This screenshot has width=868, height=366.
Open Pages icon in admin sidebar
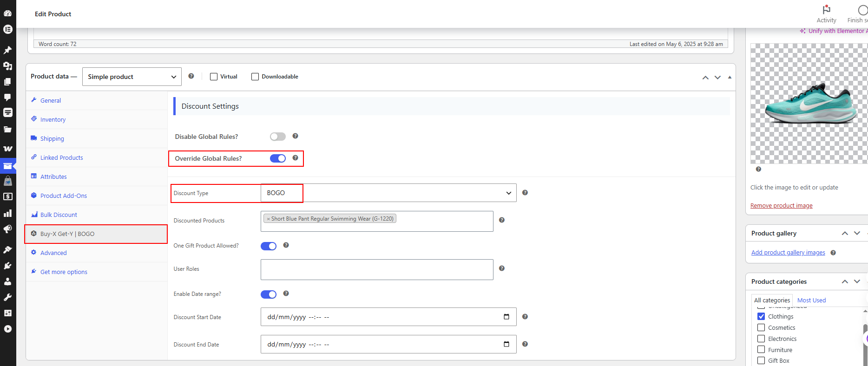[8, 82]
